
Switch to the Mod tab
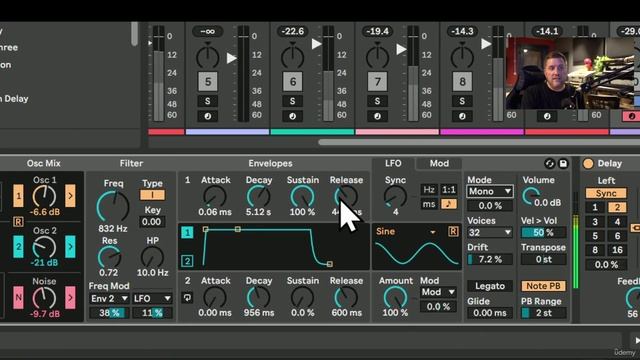pyautogui.click(x=439, y=164)
